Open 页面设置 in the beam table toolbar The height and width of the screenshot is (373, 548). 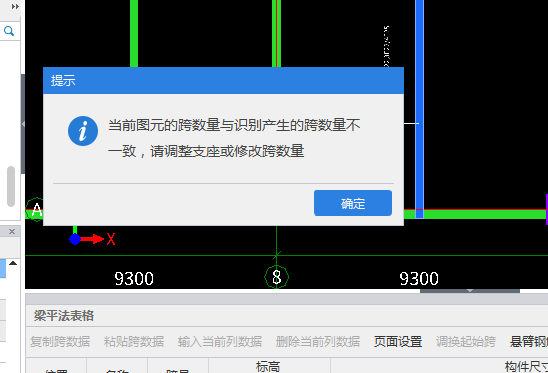(x=398, y=342)
